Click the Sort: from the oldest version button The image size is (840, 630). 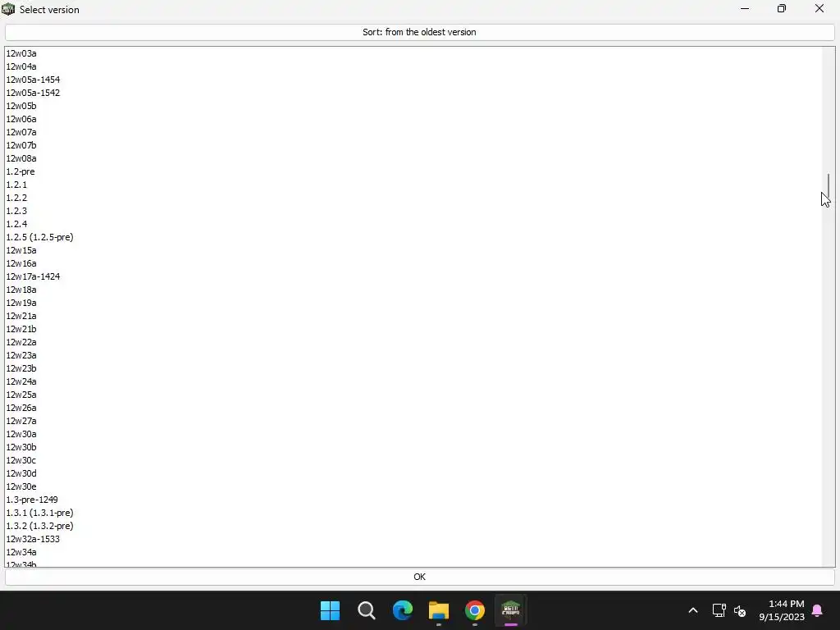pos(419,32)
